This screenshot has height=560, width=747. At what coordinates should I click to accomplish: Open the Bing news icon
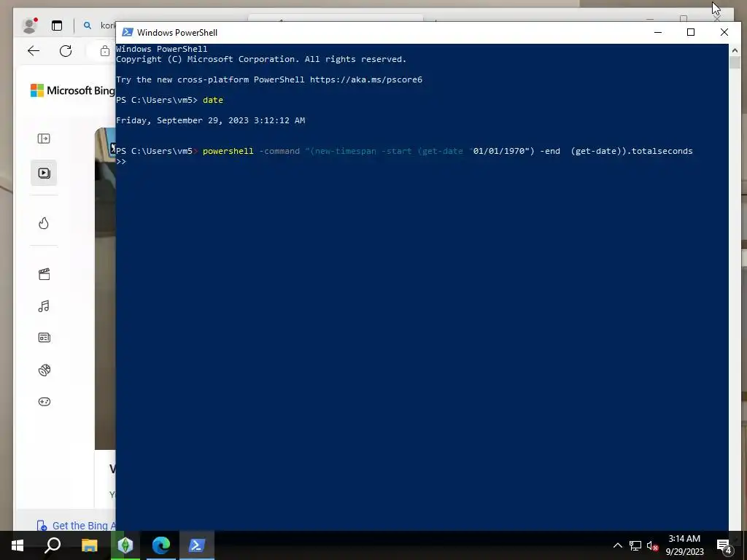pyautogui.click(x=44, y=338)
